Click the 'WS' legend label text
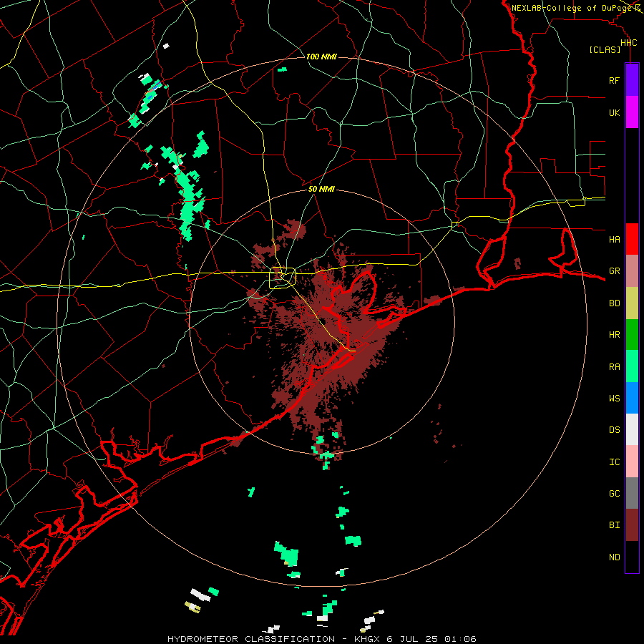This screenshot has height=644, width=644. 614,399
